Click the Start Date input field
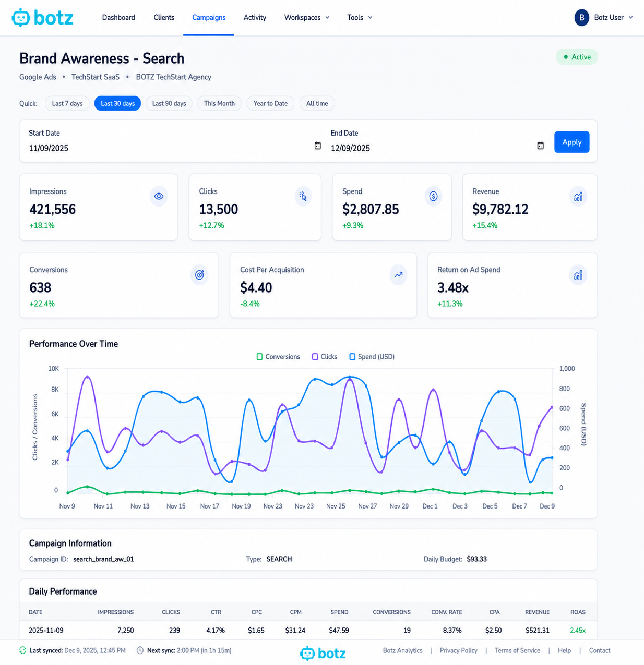 175,148
